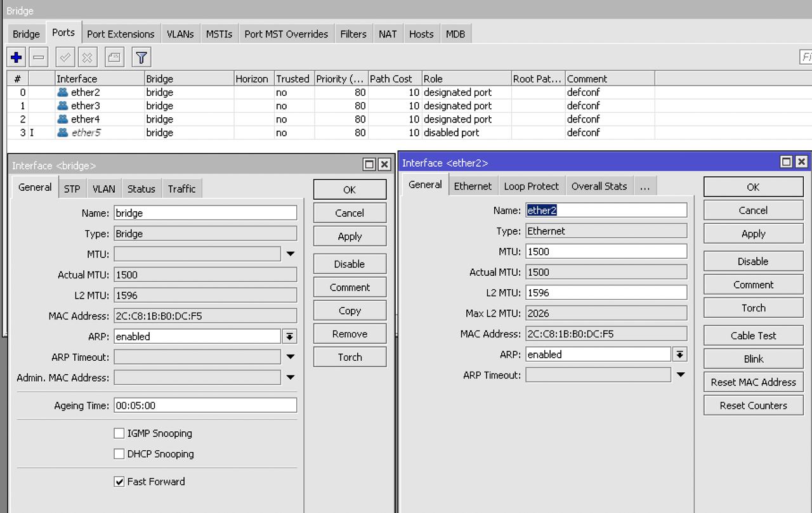Expand the ether2 ARP Timeout arrow
The width and height of the screenshot is (812, 513).
680,375
